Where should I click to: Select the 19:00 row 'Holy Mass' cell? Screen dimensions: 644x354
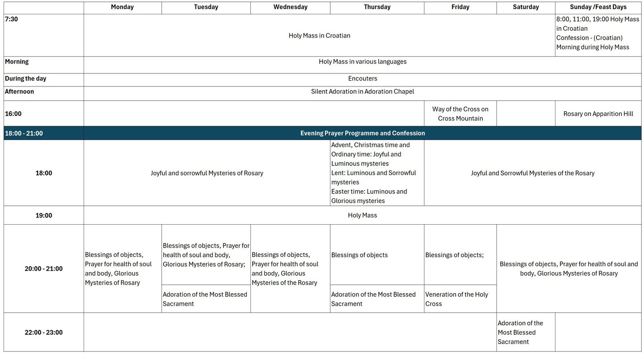[x=363, y=215]
